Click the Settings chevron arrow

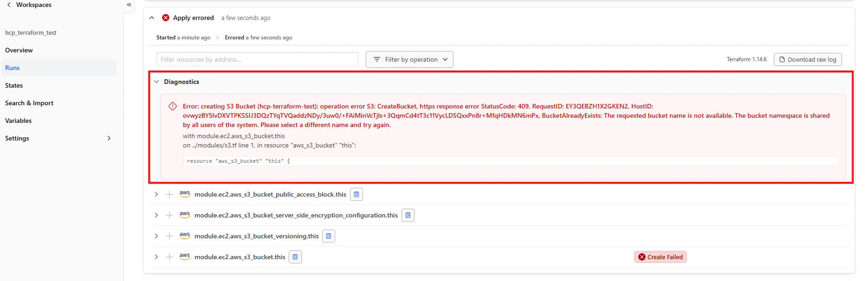click(109, 138)
